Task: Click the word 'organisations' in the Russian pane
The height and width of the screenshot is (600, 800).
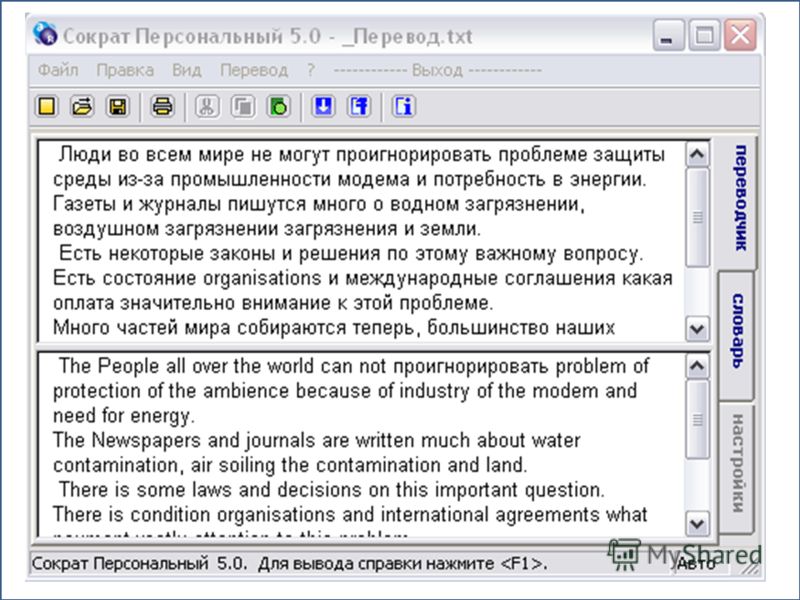Action: [x=262, y=278]
